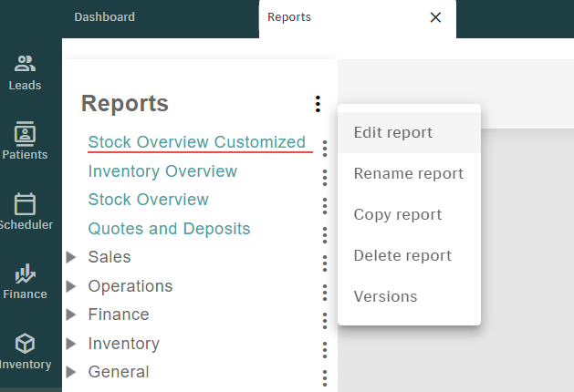Open the Leads sidebar icon
Screen dimensions: 574x392
click(x=26, y=64)
